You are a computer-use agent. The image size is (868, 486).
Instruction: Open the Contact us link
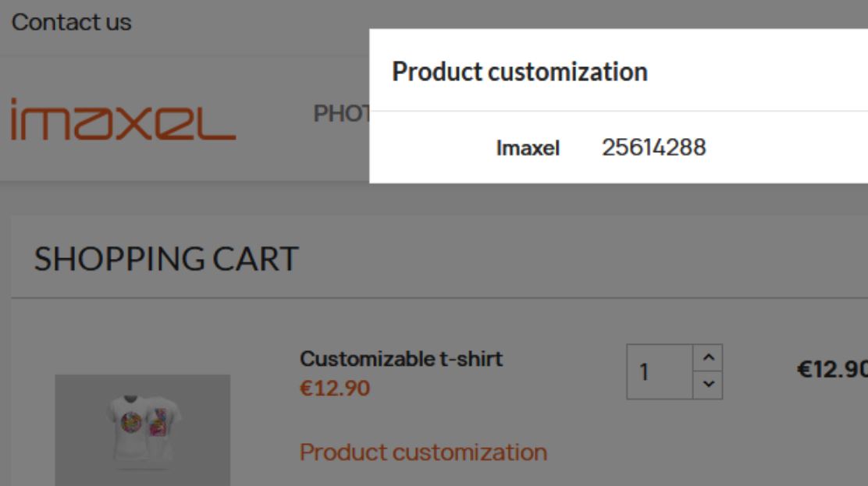tap(72, 23)
